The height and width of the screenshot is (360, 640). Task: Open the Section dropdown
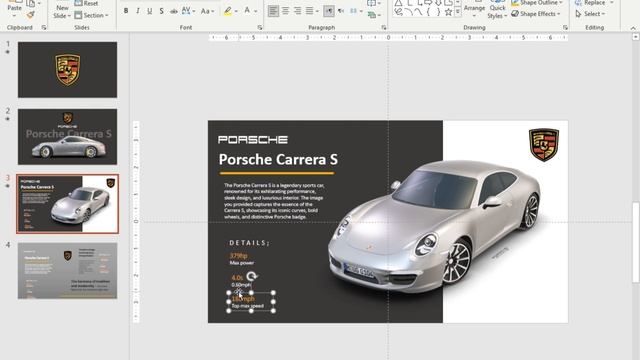coord(91,15)
